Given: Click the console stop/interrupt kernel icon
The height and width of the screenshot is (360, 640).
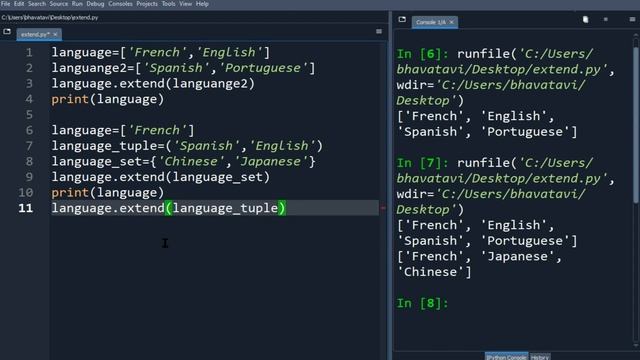Looking at the screenshot, I should point(606,19).
